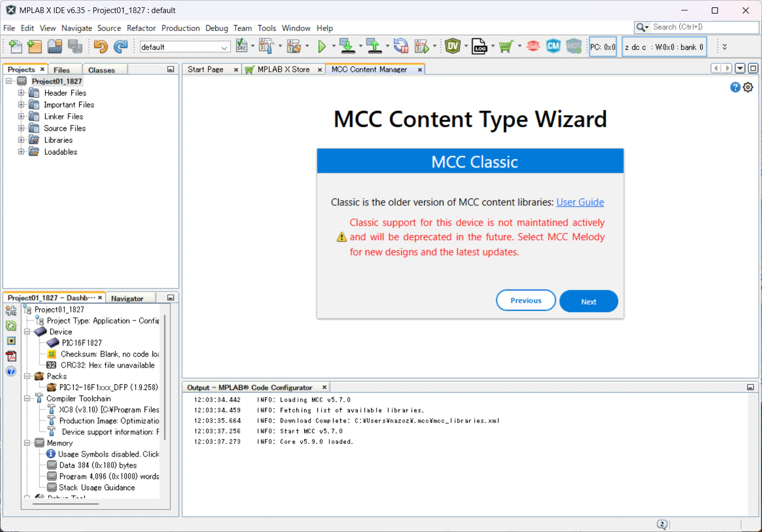
Task: Open the MCC wizard settings gear icon
Action: pyautogui.click(x=748, y=87)
